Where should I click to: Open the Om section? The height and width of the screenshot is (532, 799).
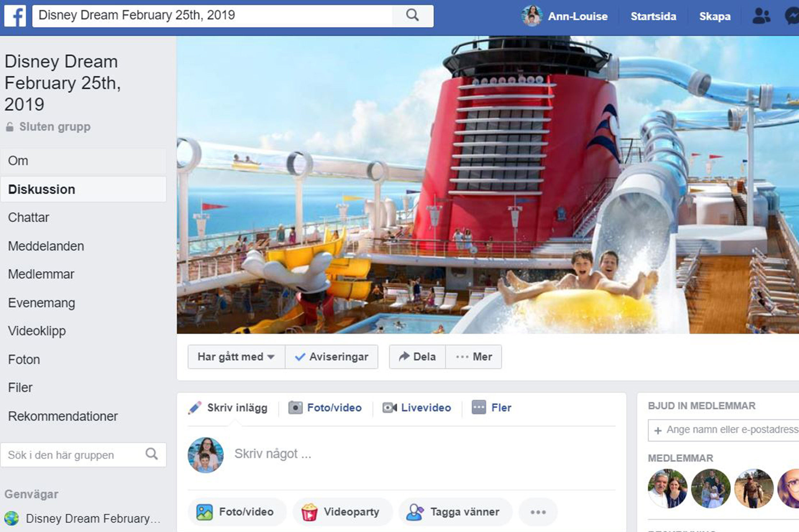[x=83, y=161]
